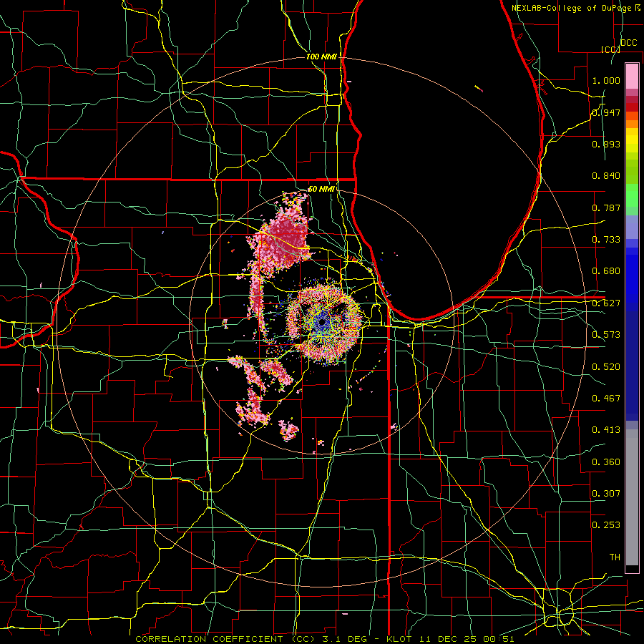Select the 0.787 legend value

606,208
